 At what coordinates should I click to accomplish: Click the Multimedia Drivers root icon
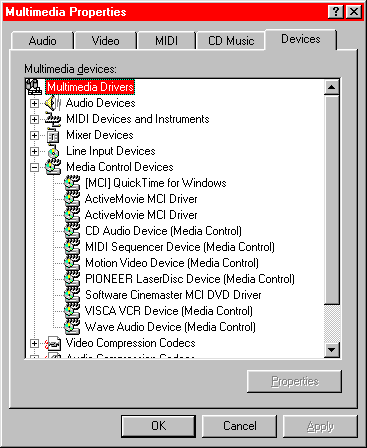(34, 87)
